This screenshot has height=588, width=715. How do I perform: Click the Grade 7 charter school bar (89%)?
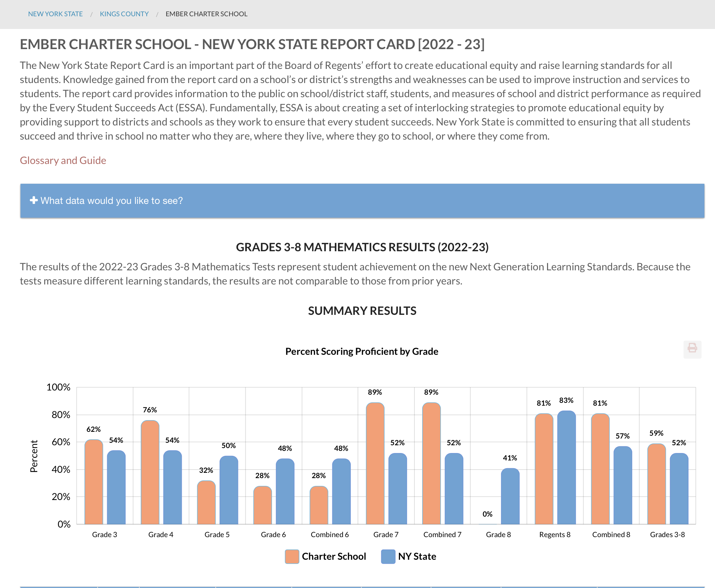click(x=375, y=463)
